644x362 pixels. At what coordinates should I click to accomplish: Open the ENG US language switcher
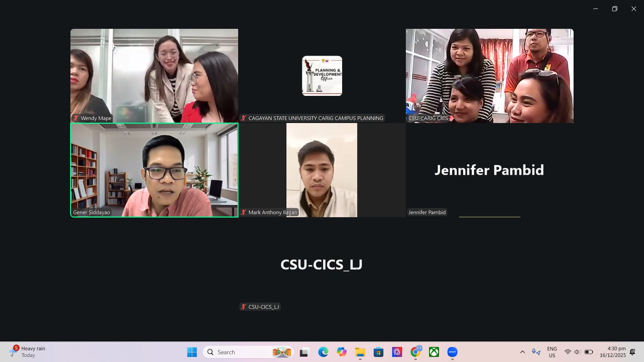click(x=552, y=352)
